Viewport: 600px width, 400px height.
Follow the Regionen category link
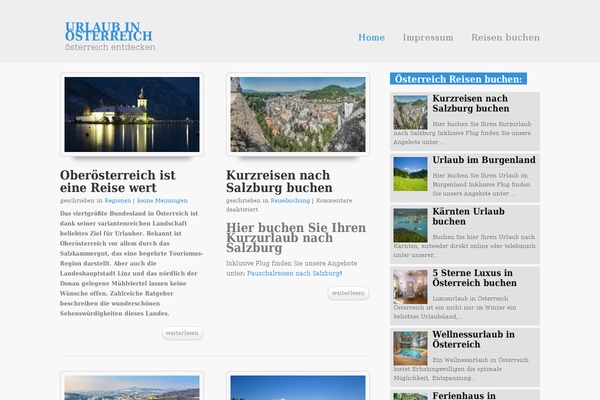point(117,201)
